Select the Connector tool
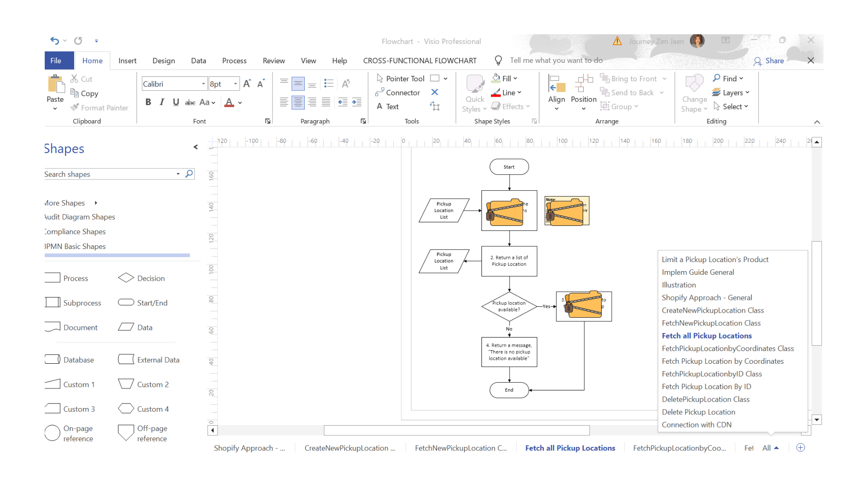Screen dimensions: 868x488 398,93
